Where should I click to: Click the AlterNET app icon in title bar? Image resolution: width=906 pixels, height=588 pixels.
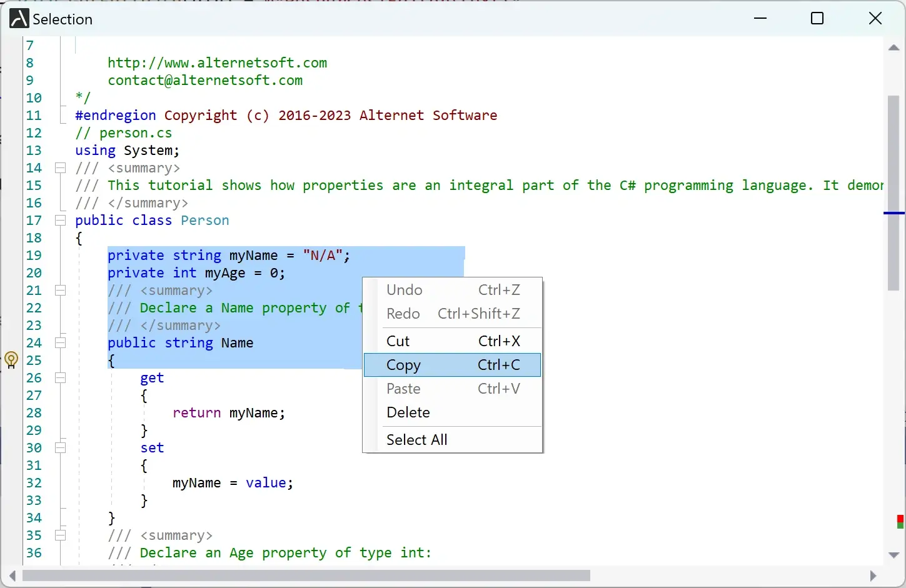pos(19,19)
